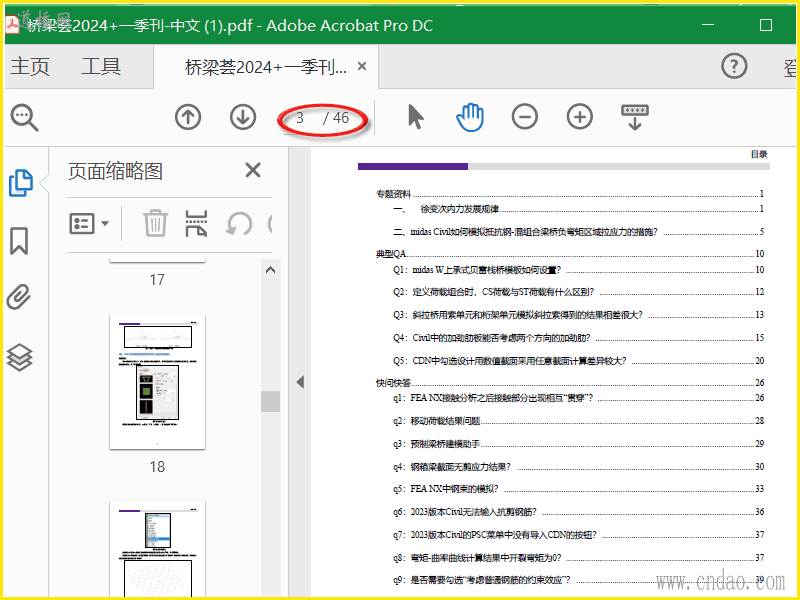
Task: Rotate pages counterclockwise in thumbnail panel
Action: point(239,223)
